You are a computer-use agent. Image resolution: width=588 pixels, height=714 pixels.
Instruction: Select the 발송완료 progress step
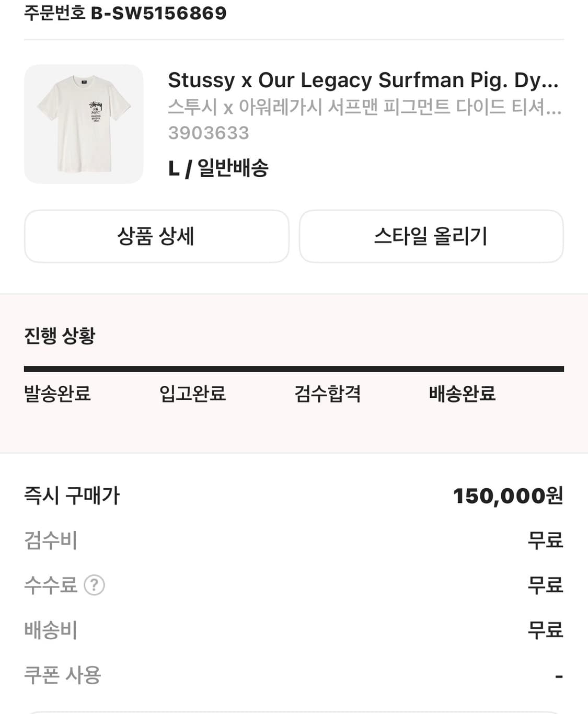pos(57,394)
